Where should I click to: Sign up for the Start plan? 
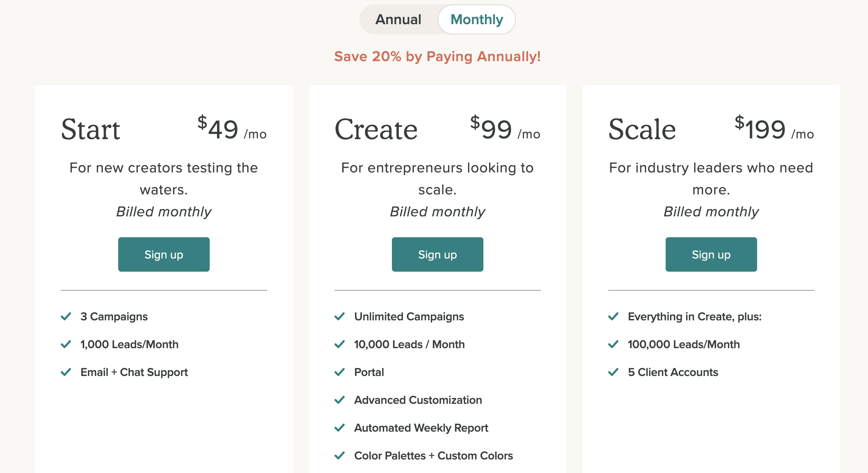164,254
